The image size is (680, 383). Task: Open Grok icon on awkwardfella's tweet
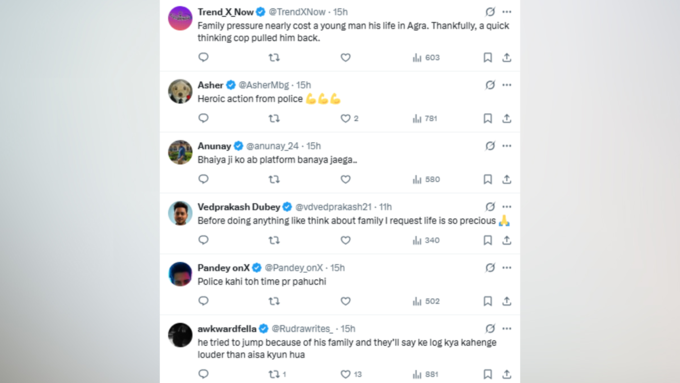point(490,329)
